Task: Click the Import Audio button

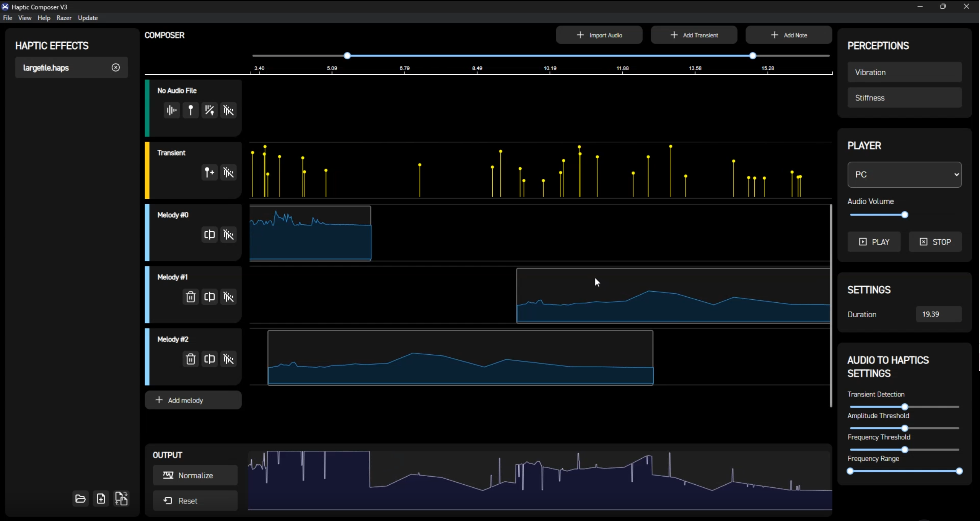Action: 599,35
